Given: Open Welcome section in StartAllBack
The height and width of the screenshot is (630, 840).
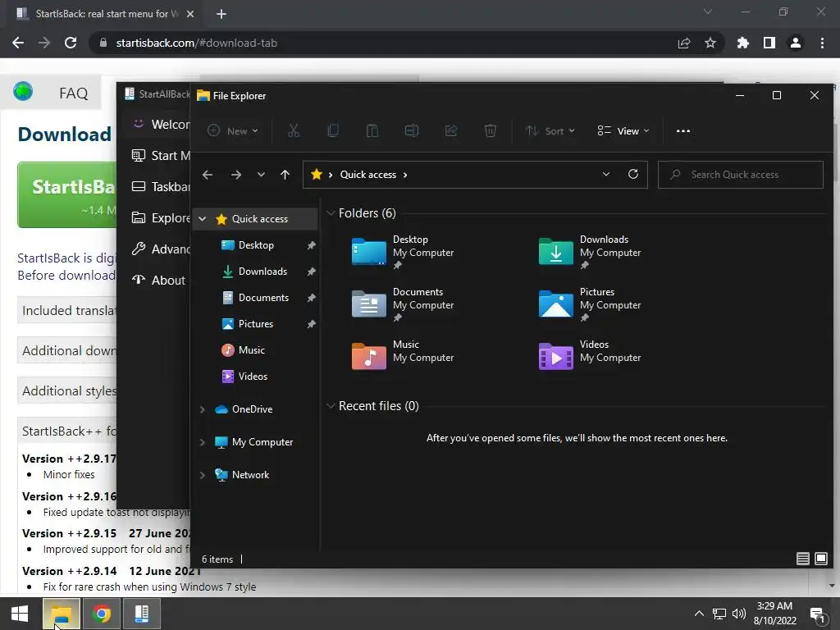Looking at the screenshot, I should (x=161, y=125).
